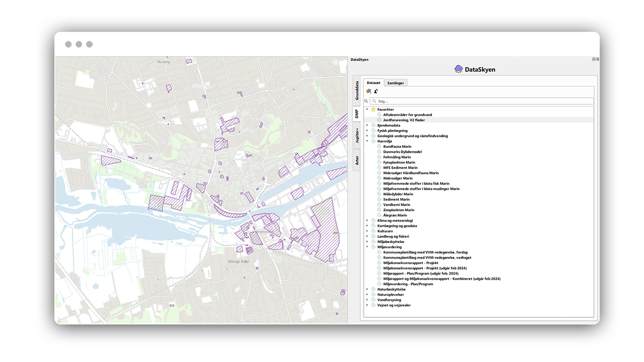
Task: Click the yellow star Favoritter icon
Action: point(373,109)
